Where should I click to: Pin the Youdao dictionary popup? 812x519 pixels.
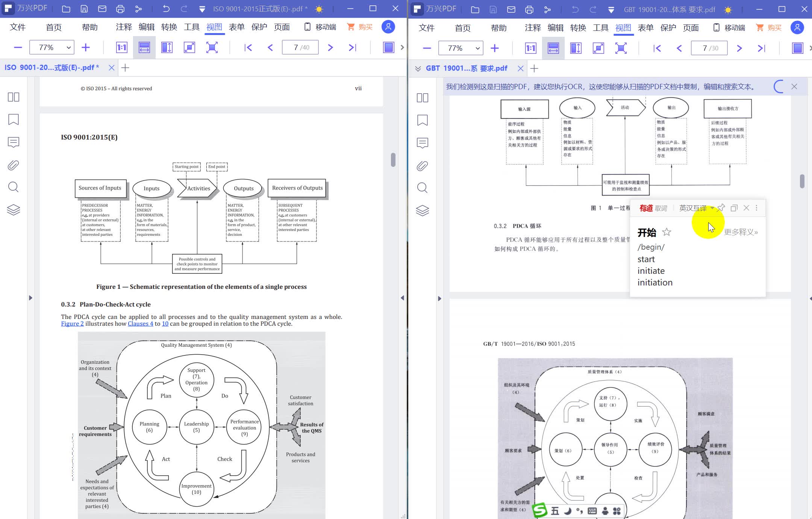pos(721,208)
